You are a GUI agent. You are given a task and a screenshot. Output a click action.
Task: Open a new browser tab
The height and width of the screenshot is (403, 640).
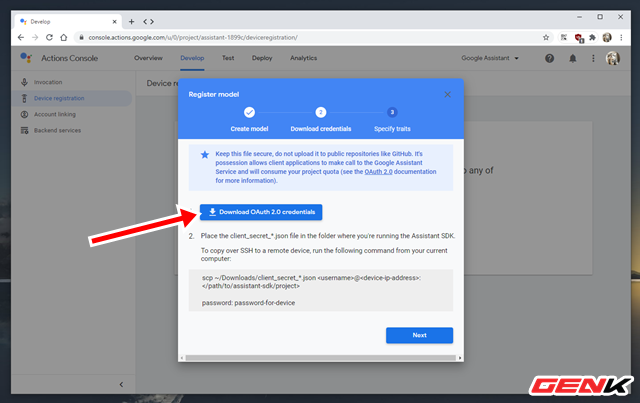131,22
